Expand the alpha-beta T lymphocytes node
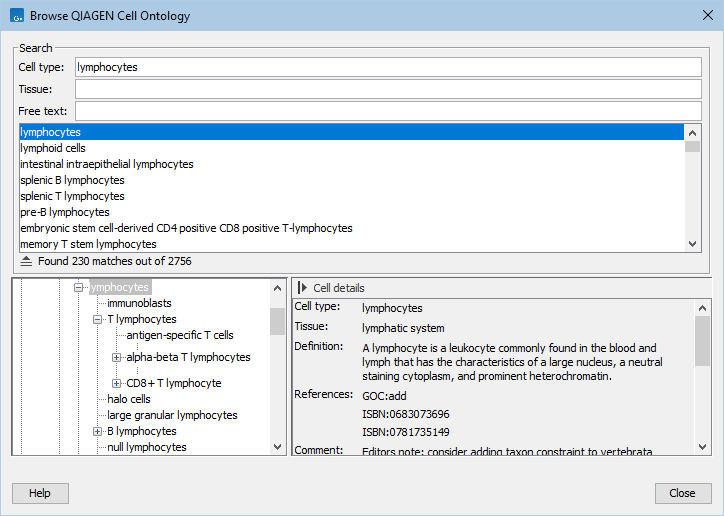724x516 pixels. (117, 357)
